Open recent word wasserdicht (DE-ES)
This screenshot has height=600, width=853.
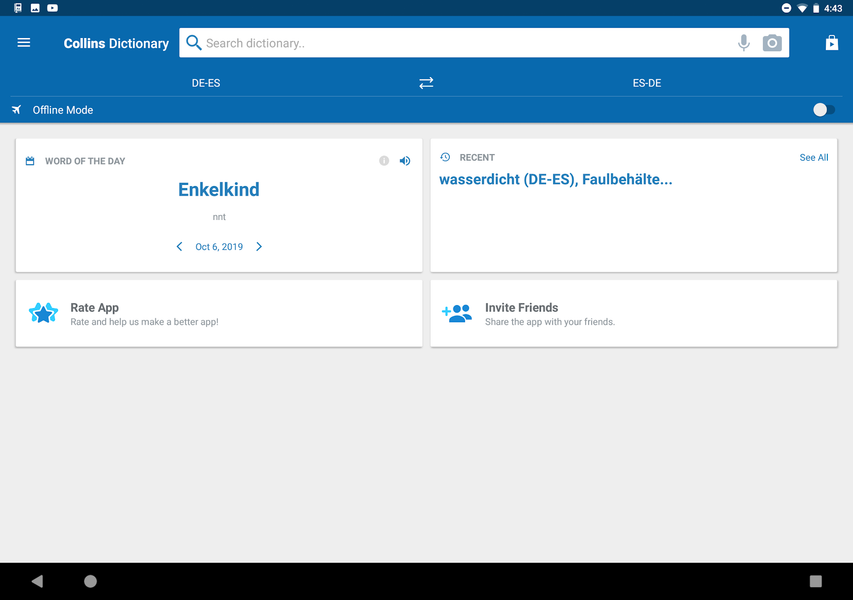click(507, 180)
